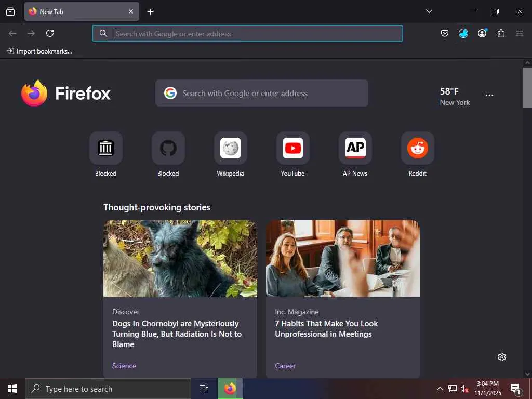This screenshot has height=399, width=532.
Task: Open the 58°F New York weather widget
Action: pos(455,96)
